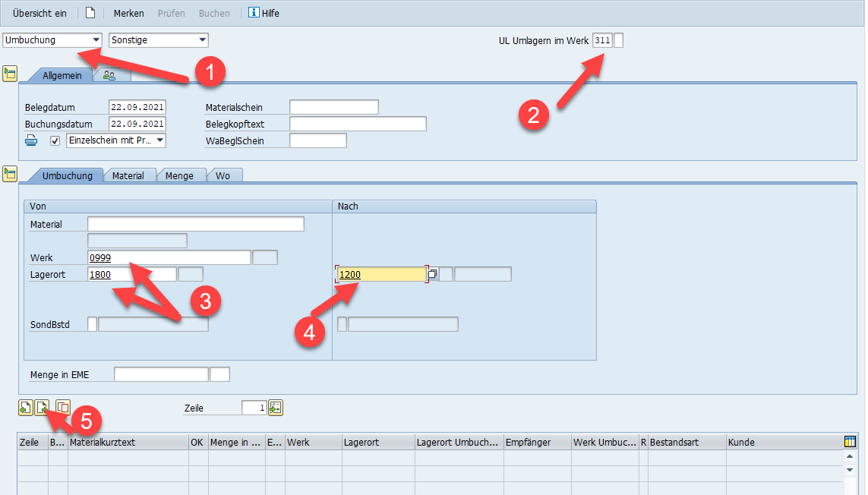868x495 pixels.
Task: Click the new document page icon in toolbar
Action: (90, 13)
